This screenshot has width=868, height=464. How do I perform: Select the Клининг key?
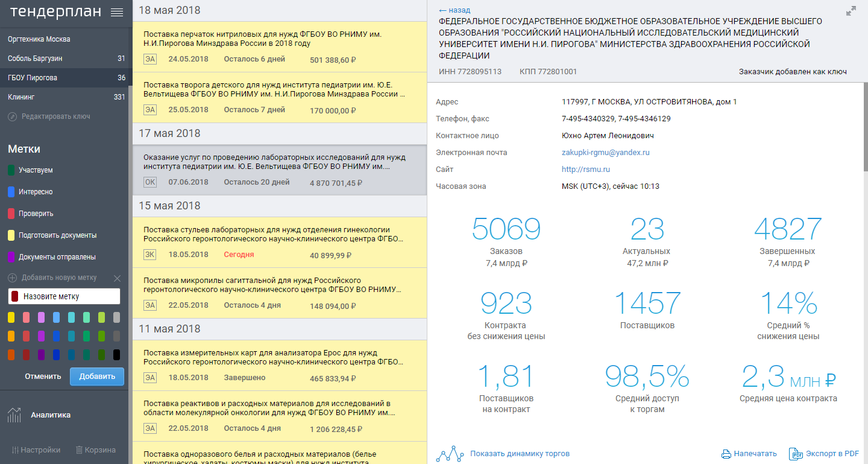(64, 97)
